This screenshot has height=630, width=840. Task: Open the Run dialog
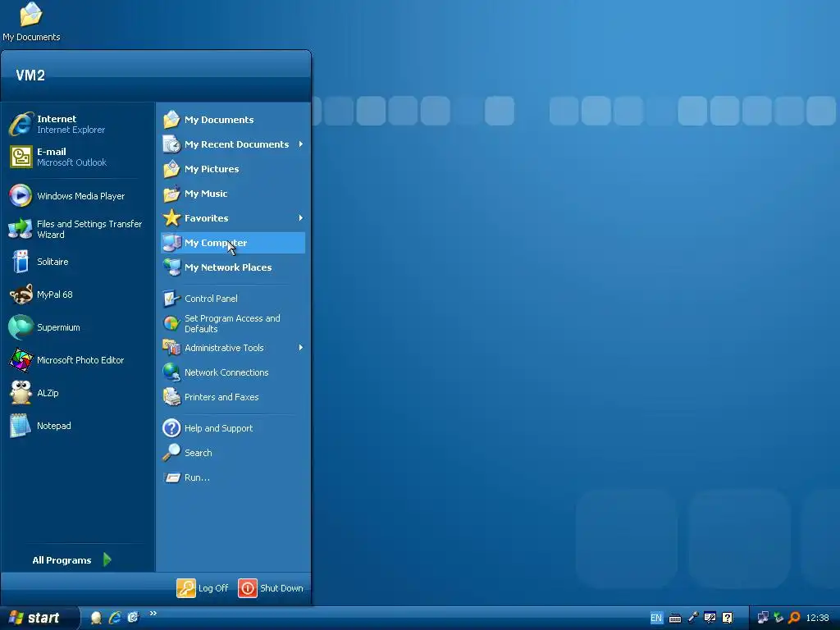[233, 477]
